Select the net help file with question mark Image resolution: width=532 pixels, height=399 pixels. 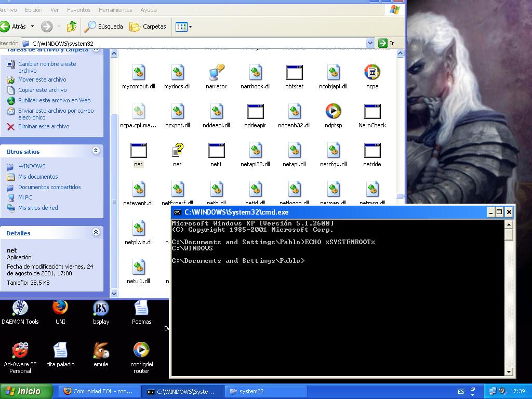[x=178, y=150]
